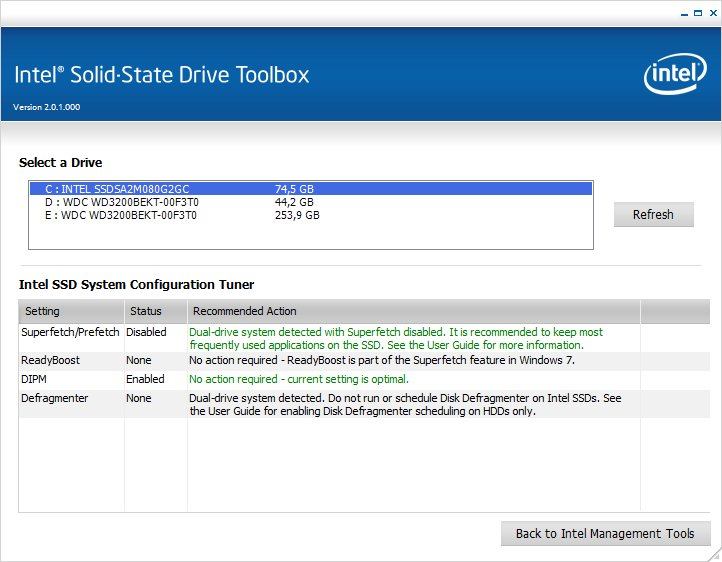
Task: Select drive C: INTEL SSDSA2M080G2GC
Action: click(x=311, y=189)
